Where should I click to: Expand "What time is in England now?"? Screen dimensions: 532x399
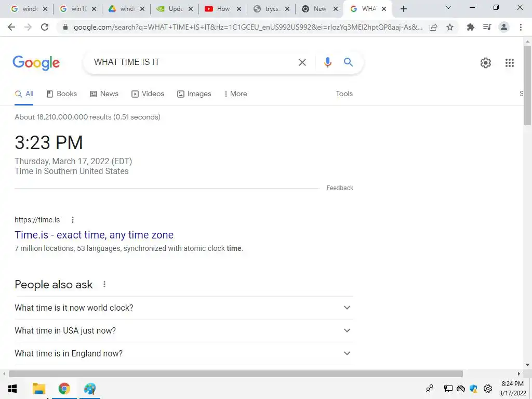click(x=183, y=353)
